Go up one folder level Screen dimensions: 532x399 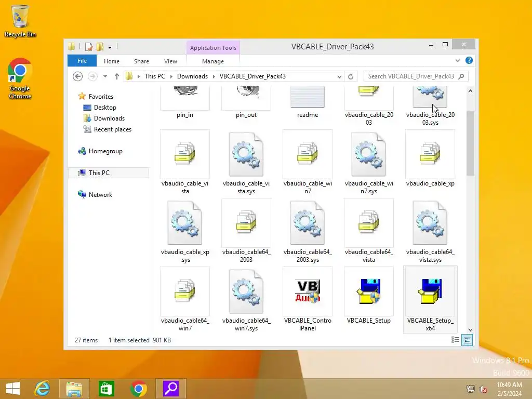(117, 76)
